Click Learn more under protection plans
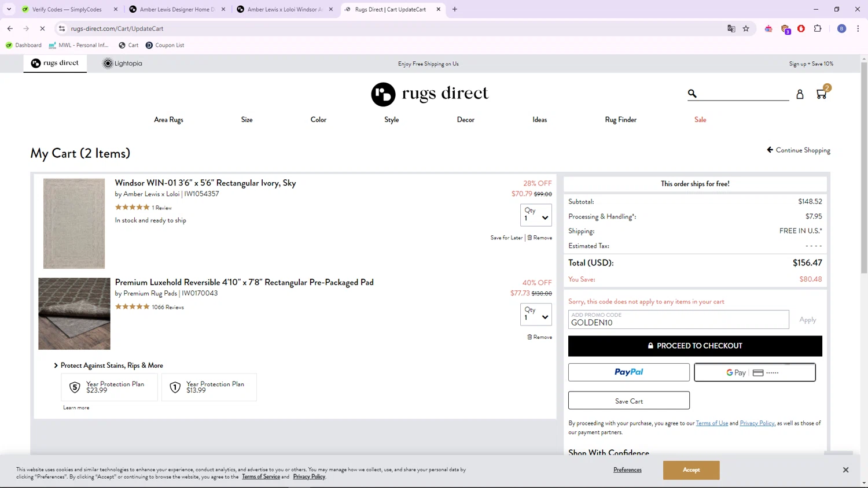Screen dimensions: 868x488 point(76,408)
